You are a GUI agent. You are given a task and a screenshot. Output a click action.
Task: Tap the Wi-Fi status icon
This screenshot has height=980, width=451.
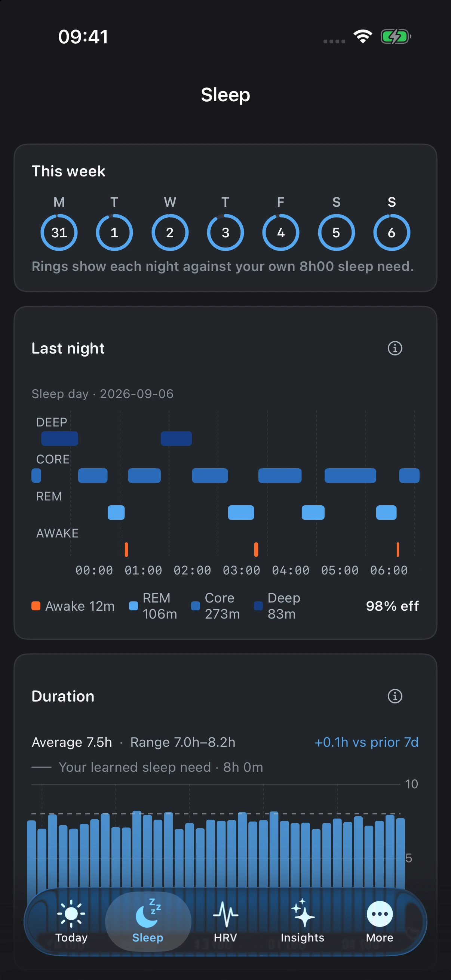pos(362,37)
